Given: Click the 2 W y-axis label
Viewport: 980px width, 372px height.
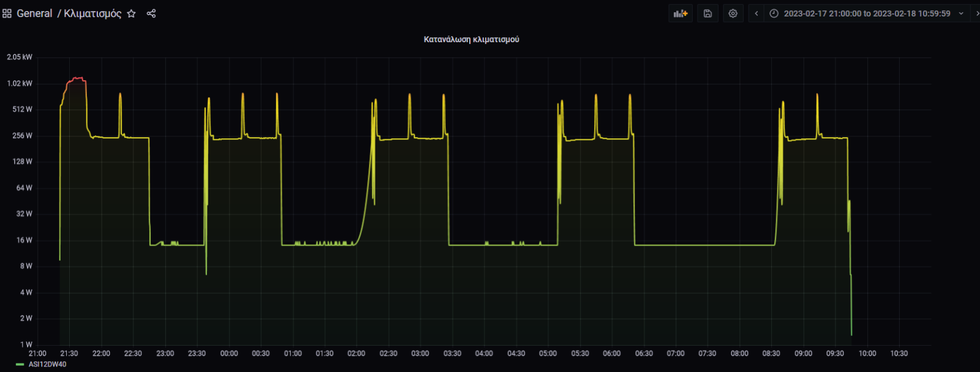Looking at the screenshot, I should [26, 319].
